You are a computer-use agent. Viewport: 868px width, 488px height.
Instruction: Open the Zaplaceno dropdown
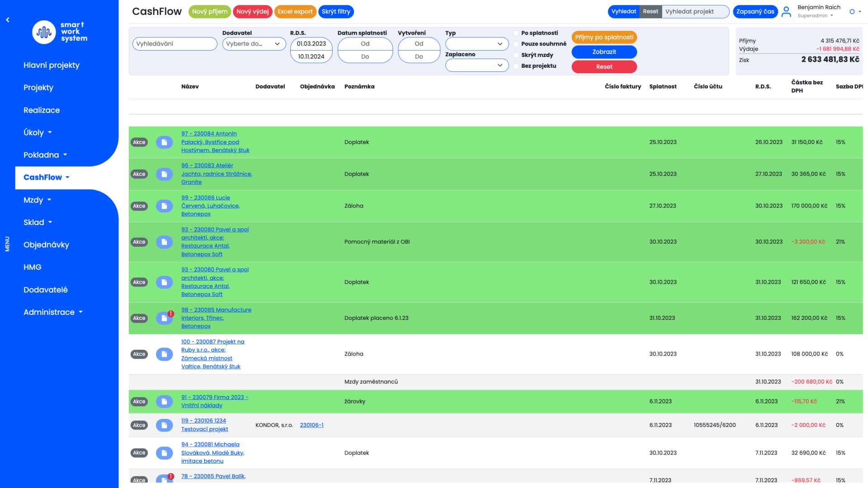[x=476, y=65]
